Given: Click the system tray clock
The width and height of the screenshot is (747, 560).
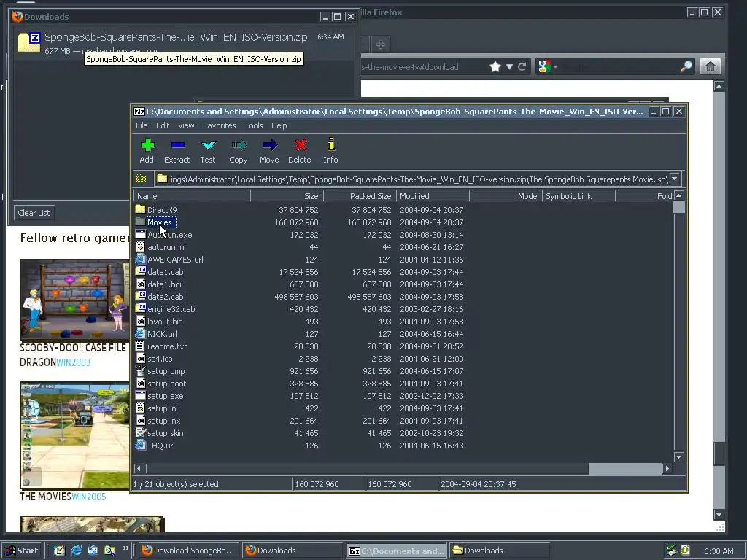Looking at the screenshot, I should [x=719, y=551].
